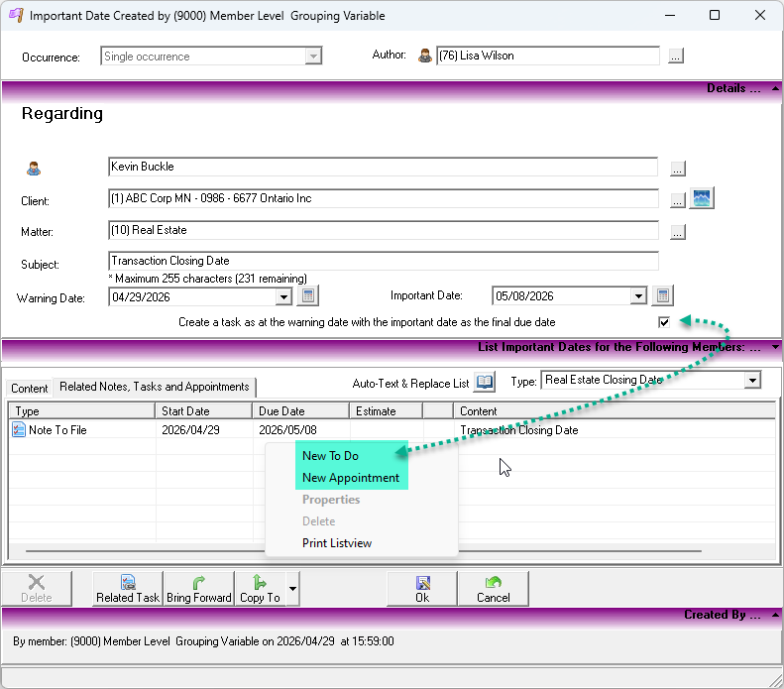The image size is (784, 689).
Task: Choose New To Do from context menu
Action: click(x=330, y=455)
